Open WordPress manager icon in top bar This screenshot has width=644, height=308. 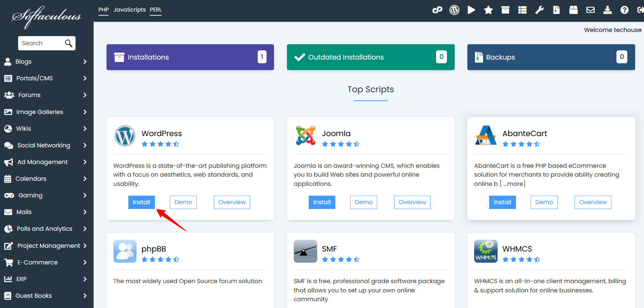click(454, 10)
